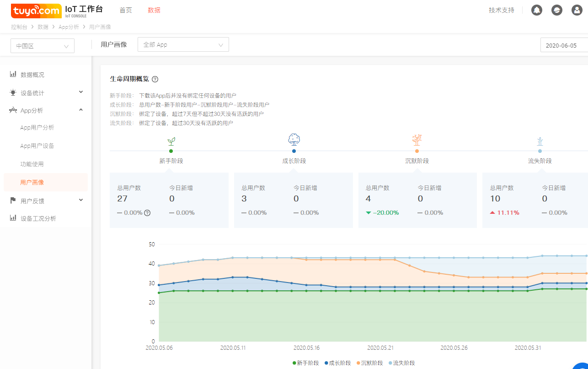Toggle the 流失阶段 legend series

coord(402,363)
